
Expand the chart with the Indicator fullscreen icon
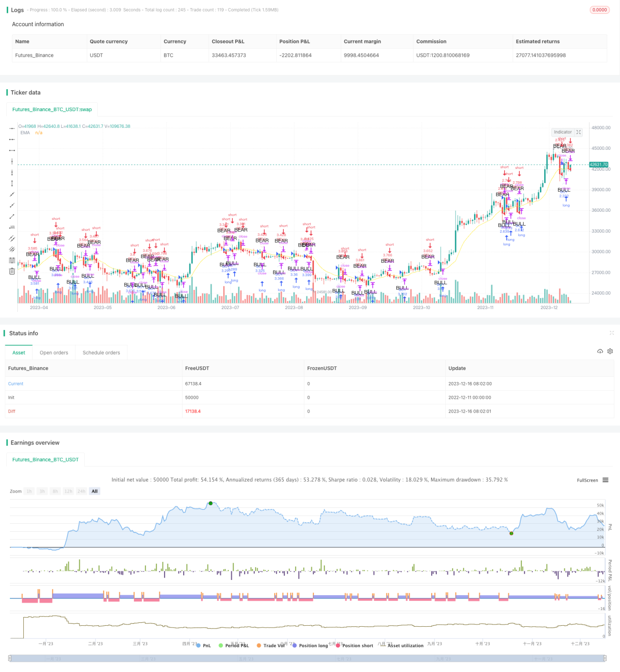point(579,132)
